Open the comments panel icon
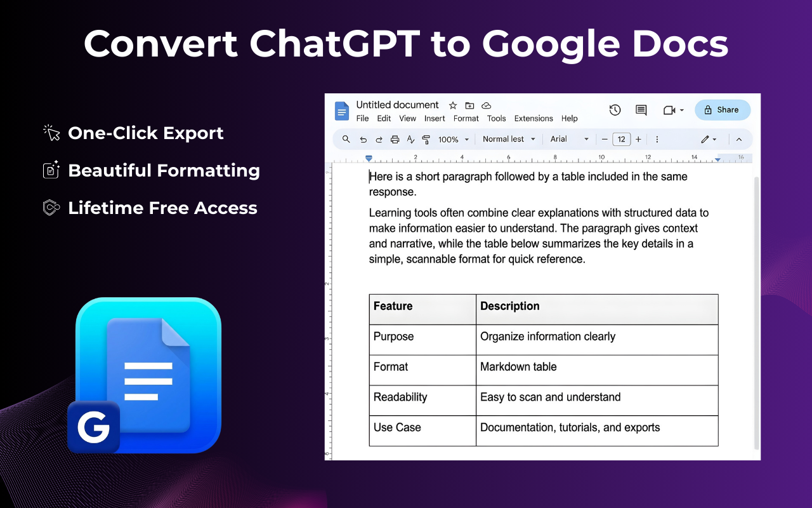 point(640,110)
